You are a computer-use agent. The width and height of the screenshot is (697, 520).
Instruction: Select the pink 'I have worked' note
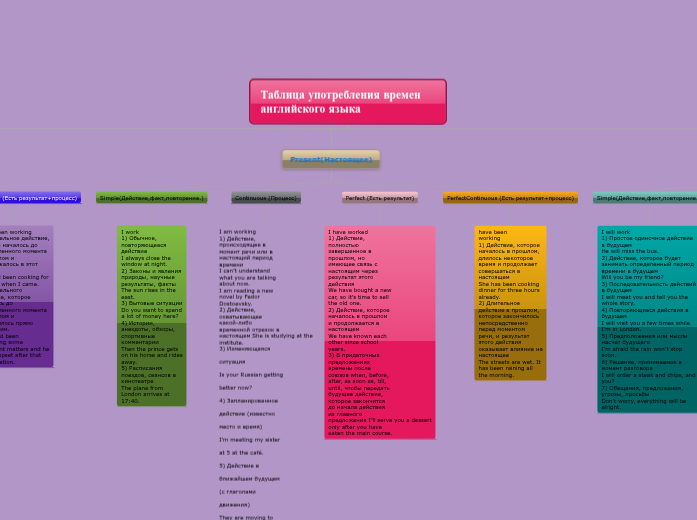pos(380,270)
